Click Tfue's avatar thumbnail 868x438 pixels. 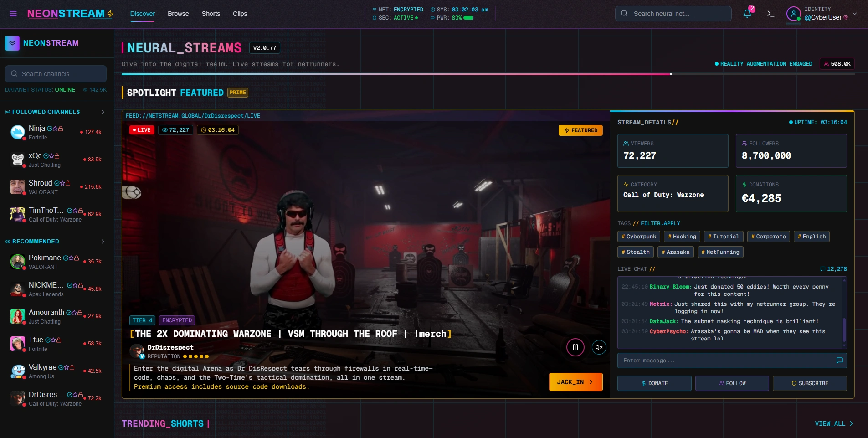coord(18,344)
